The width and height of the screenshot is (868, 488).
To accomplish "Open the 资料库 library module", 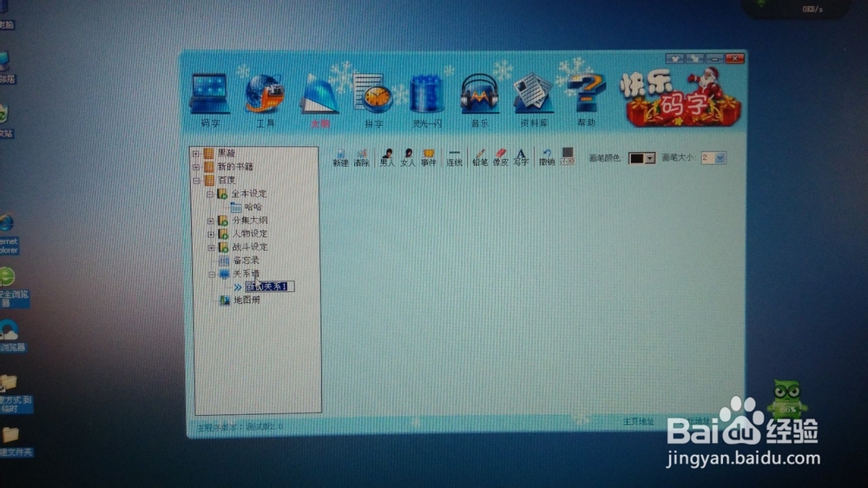I will [x=534, y=100].
